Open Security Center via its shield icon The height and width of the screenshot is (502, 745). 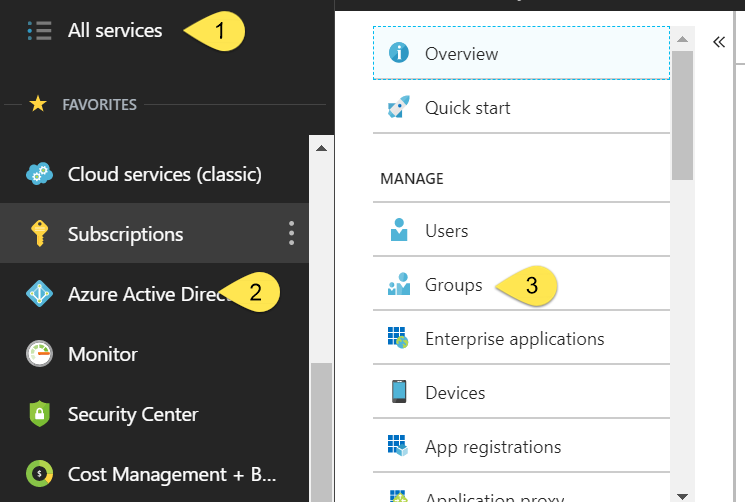[x=39, y=414]
